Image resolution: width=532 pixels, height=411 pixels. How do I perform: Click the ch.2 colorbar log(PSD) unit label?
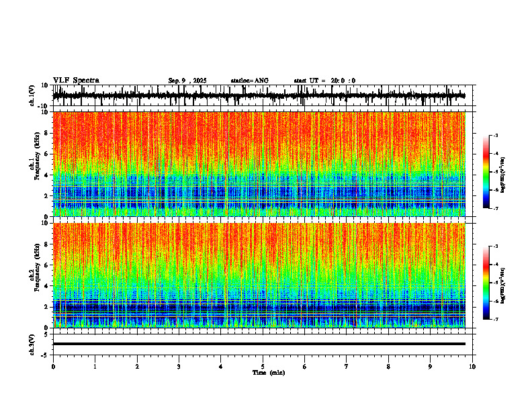point(503,286)
